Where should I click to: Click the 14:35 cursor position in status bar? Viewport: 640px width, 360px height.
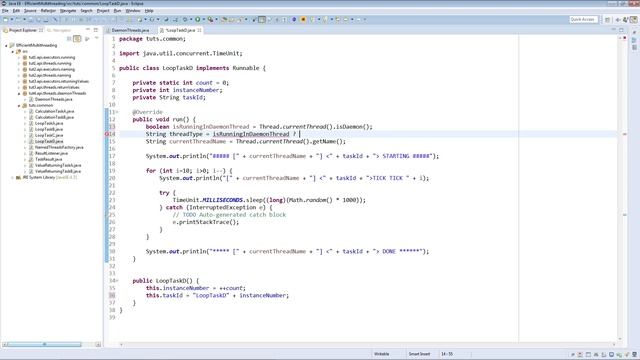(x=447, y=354)
